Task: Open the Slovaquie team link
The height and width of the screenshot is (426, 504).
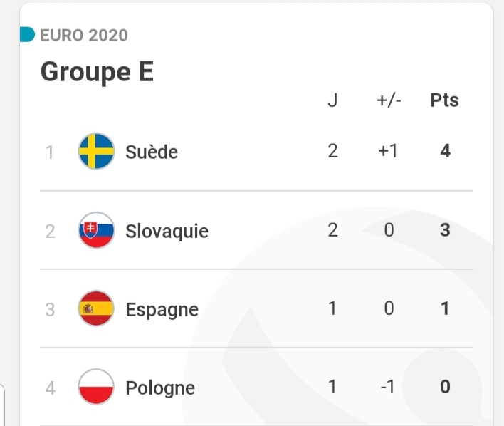Action: (167, 231)
